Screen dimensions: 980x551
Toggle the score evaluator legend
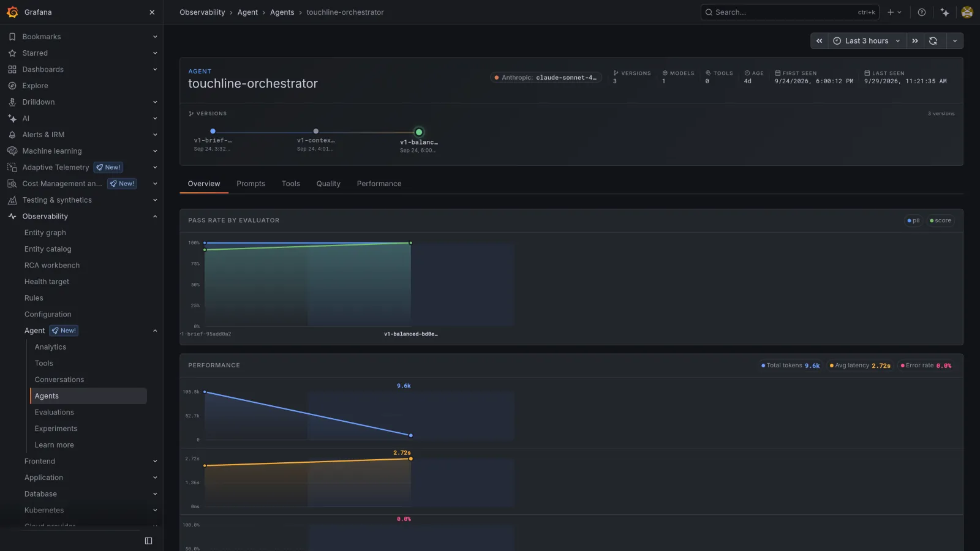(x=940, y=220)
